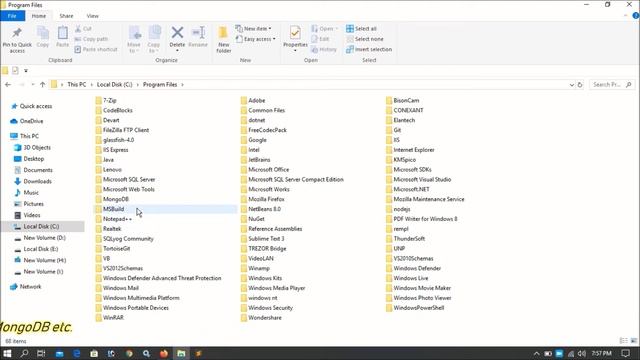The width and height of the screenshot is (640, 360).
Task: Click Edit in Open group
Action: pyautogui.click(x=320, y=39)
